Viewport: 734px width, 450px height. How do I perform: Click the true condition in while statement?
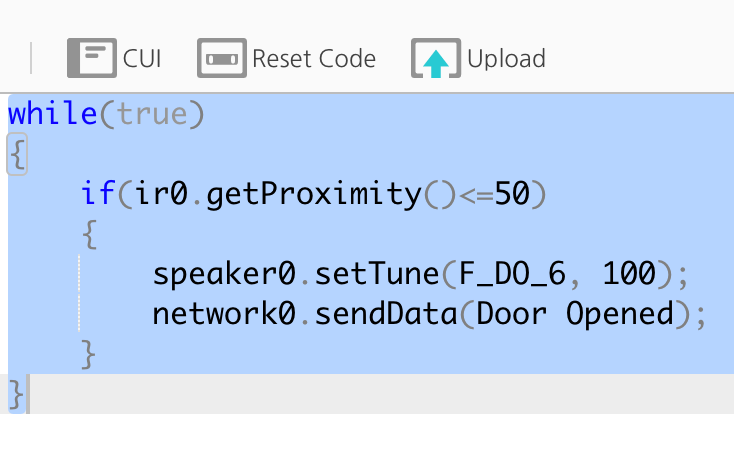[x=152, y=115]
